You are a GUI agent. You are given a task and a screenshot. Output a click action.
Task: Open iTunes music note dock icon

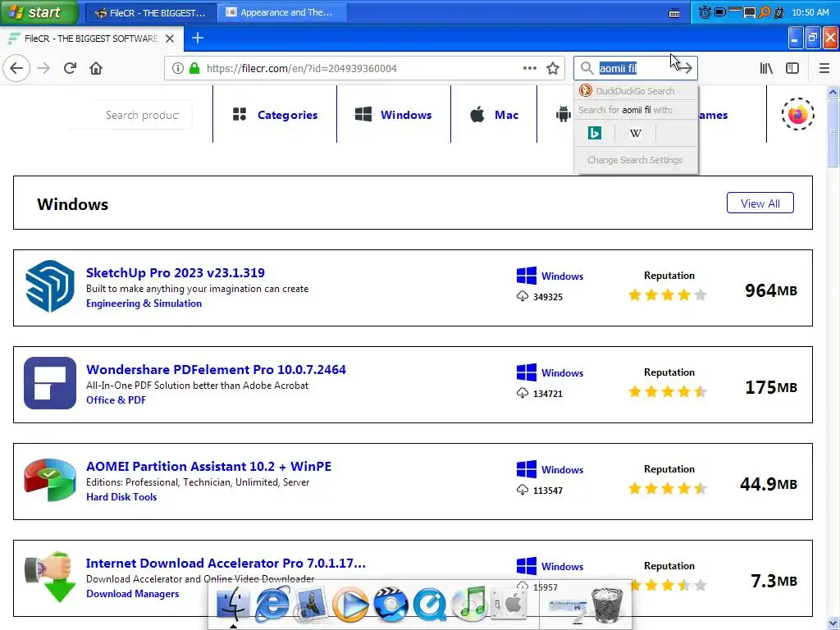click(x=469, y=603)
